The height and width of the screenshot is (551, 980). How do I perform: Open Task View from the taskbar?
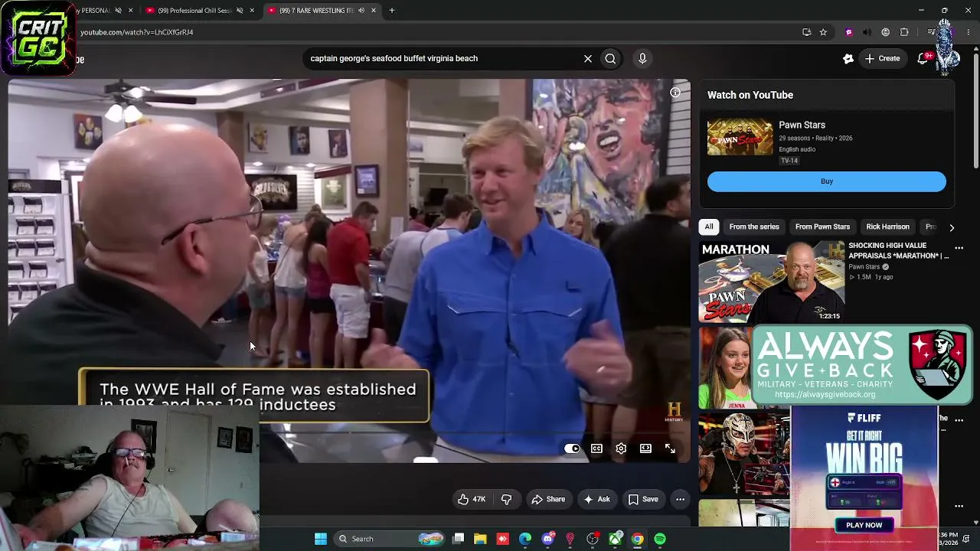[458, 539]
